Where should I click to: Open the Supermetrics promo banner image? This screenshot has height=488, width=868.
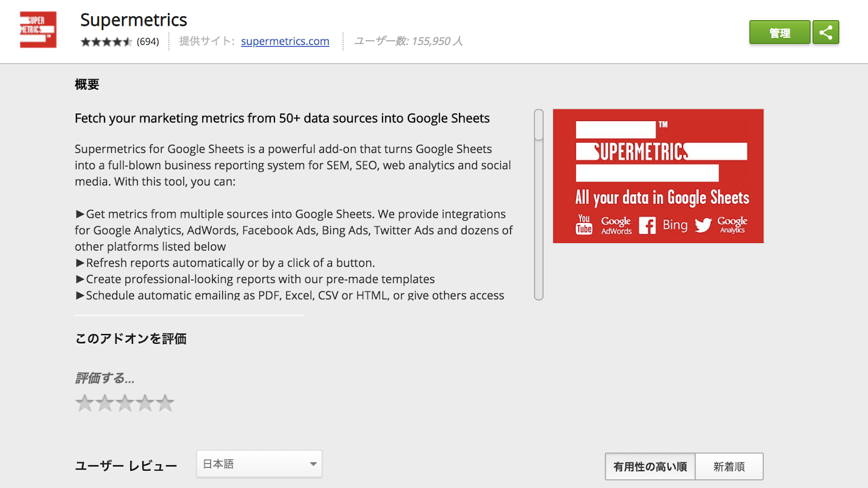pos(658,176)
